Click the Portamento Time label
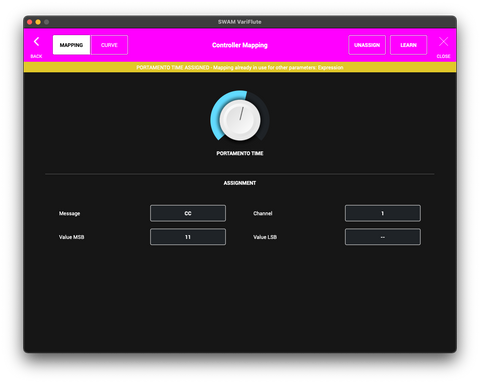 click(240, 153)
